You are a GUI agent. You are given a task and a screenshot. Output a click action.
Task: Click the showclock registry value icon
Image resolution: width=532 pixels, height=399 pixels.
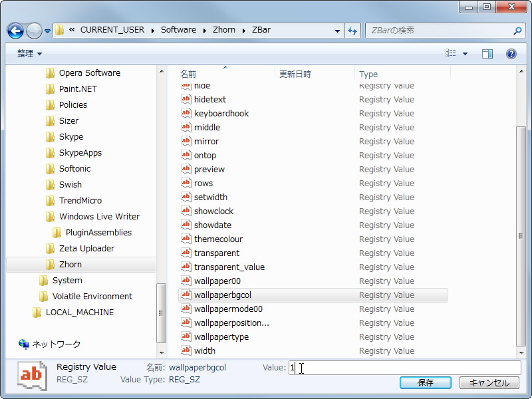point(186,211)
